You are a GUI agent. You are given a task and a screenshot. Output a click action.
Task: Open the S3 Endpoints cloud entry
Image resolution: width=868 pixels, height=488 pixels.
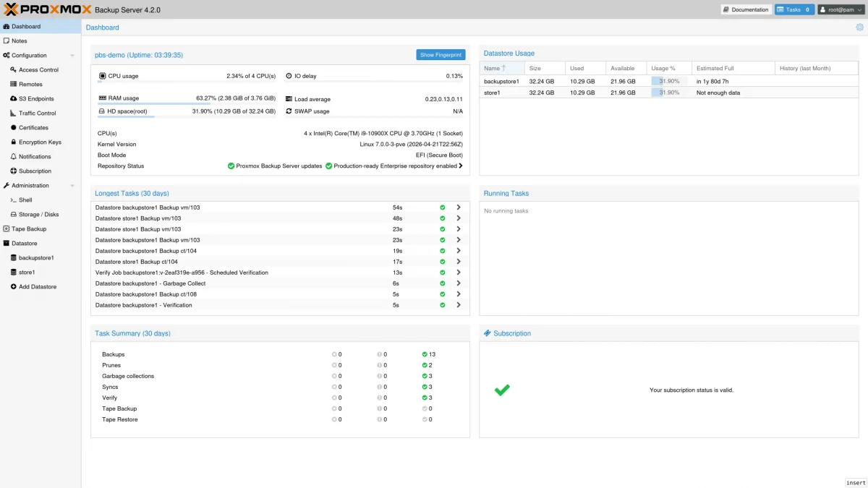(x=36, y=99)
